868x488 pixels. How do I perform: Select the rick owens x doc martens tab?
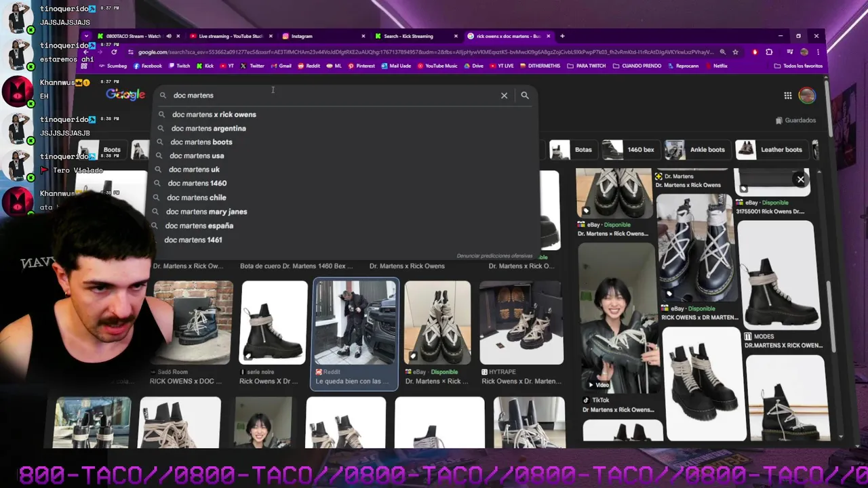coord(509,36)
